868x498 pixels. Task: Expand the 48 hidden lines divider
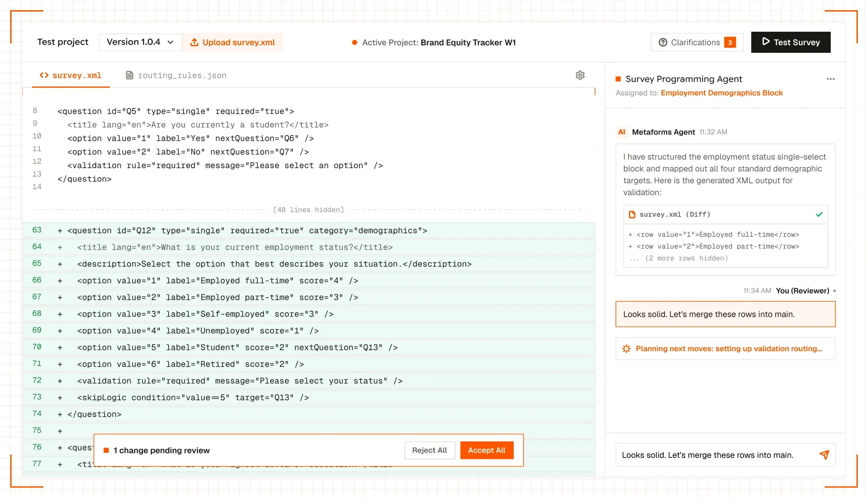coord(309,210)
